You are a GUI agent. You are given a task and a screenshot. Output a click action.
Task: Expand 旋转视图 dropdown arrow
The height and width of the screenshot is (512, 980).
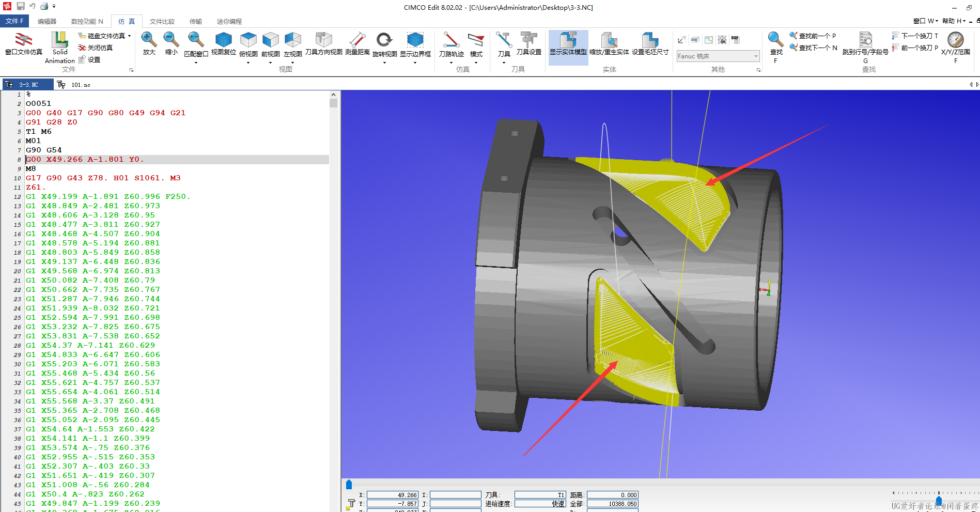pyautogui.click(x=384, y=63)
